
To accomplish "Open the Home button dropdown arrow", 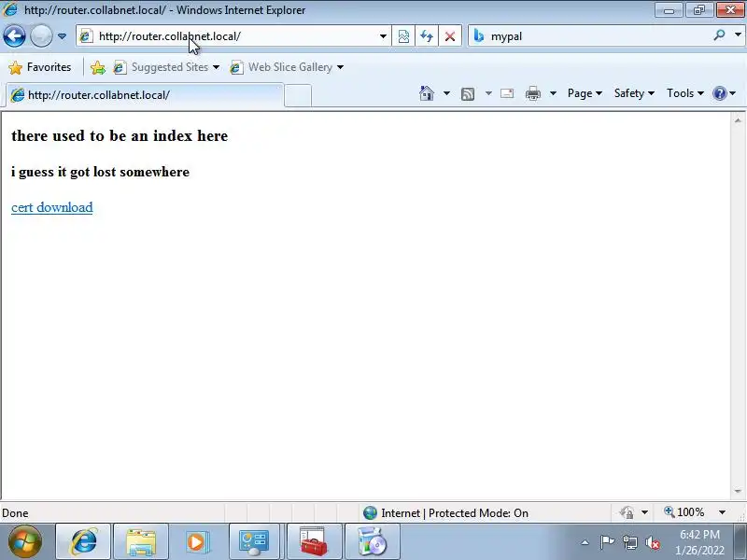I will 446,93.
